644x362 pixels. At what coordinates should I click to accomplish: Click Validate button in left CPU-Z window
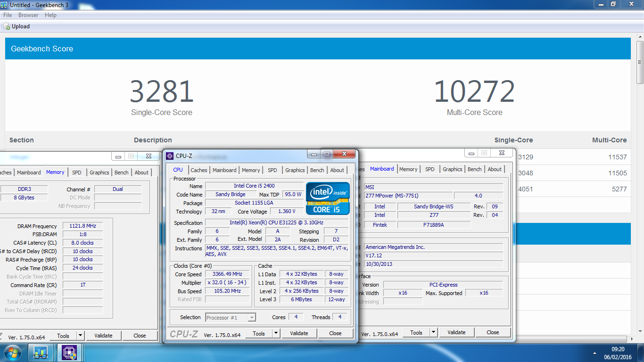(x=103, y=336)
